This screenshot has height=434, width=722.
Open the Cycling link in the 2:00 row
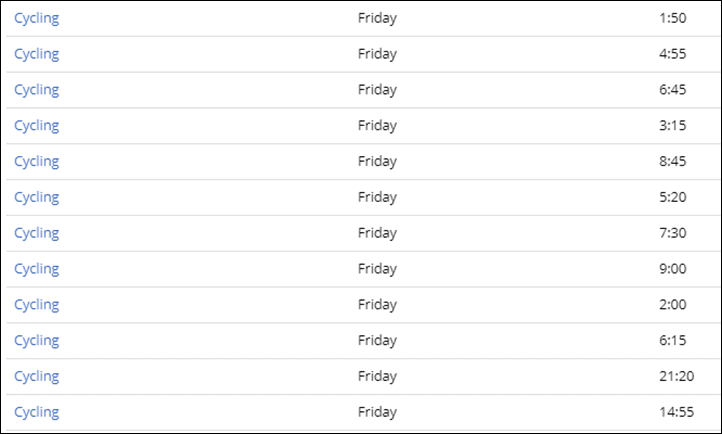click(36, 306)
